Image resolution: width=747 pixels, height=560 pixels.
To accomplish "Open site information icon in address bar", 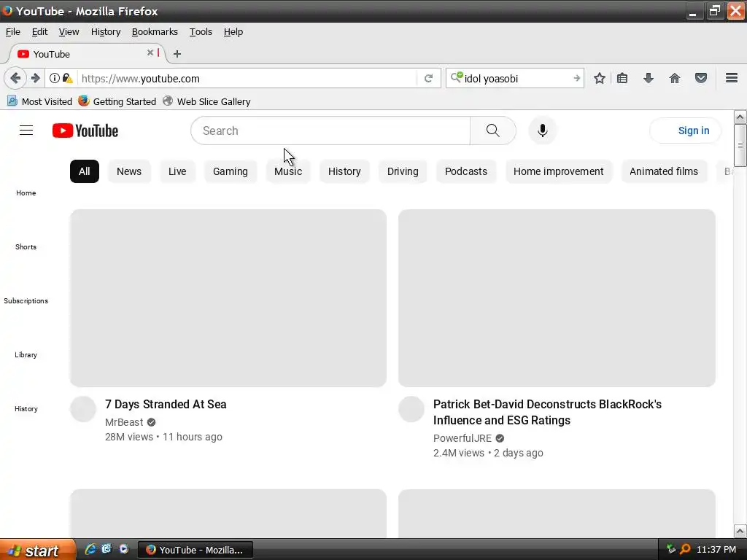I will pos(54,78).
